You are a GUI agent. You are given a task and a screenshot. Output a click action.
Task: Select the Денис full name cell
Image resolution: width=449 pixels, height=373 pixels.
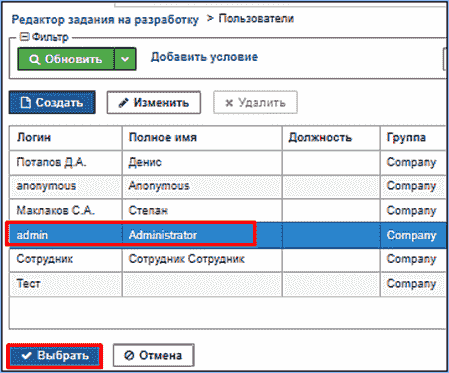pyautogui.click(x=202, y=162)
